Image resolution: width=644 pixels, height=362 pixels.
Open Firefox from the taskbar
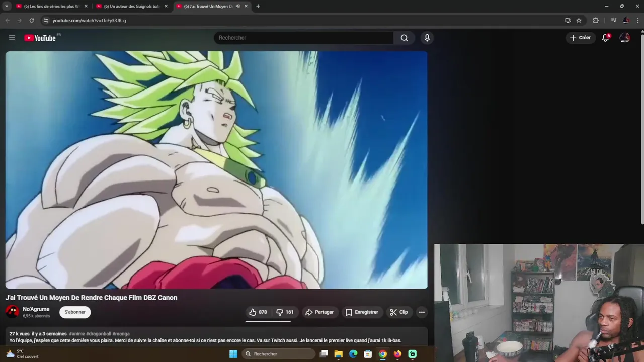(397, 354)
